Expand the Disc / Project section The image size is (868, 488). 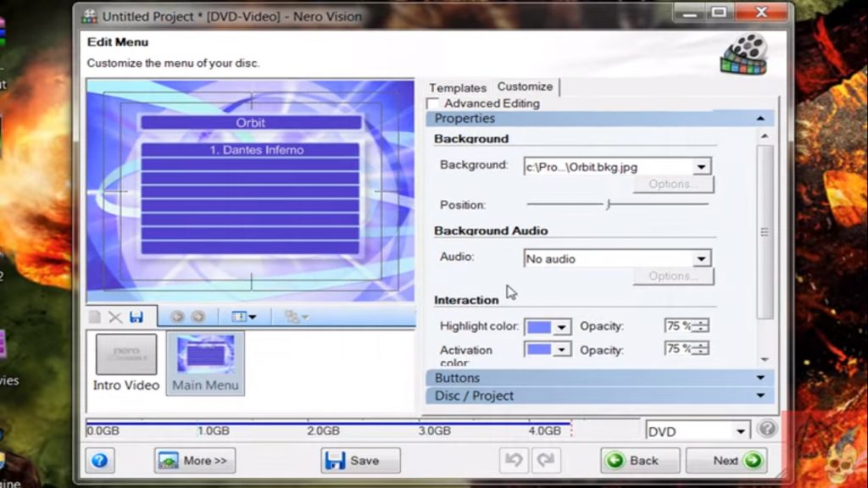[x=760, y=396]
